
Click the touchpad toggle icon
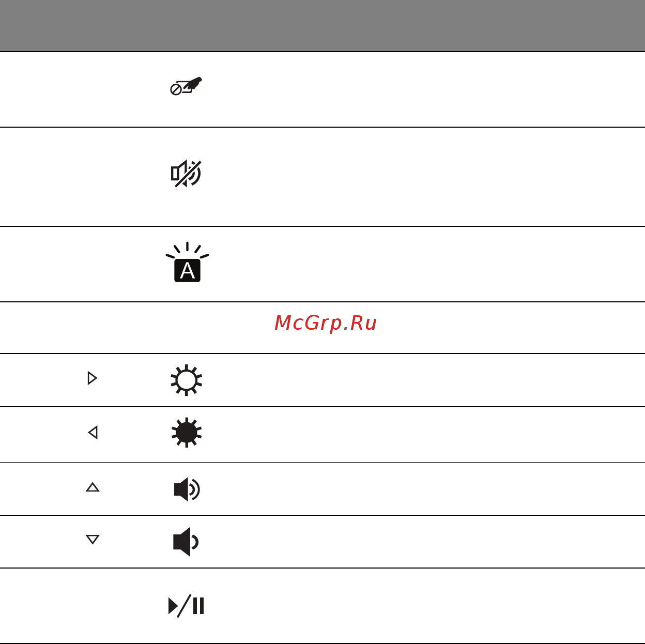(x=186, y=86)
